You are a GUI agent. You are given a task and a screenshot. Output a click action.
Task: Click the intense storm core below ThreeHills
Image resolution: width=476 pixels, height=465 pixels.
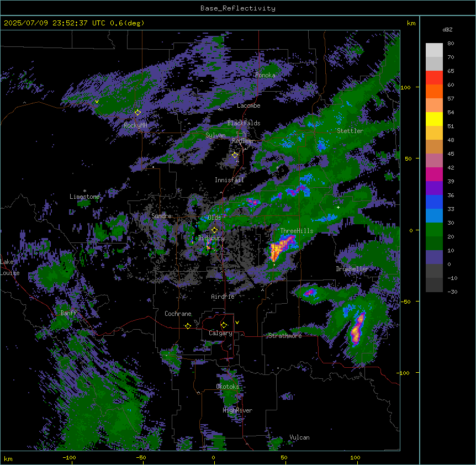point(275,251)
